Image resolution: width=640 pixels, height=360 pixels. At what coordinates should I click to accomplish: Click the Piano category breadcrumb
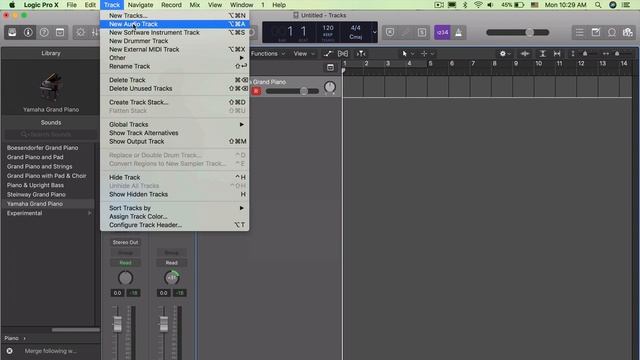click(11, 338)
